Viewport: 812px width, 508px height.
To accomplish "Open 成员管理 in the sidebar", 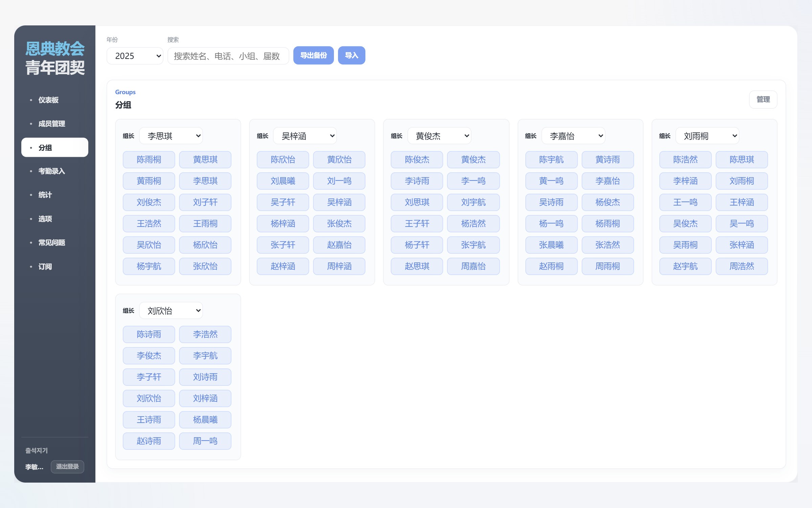I will (54, 124).
